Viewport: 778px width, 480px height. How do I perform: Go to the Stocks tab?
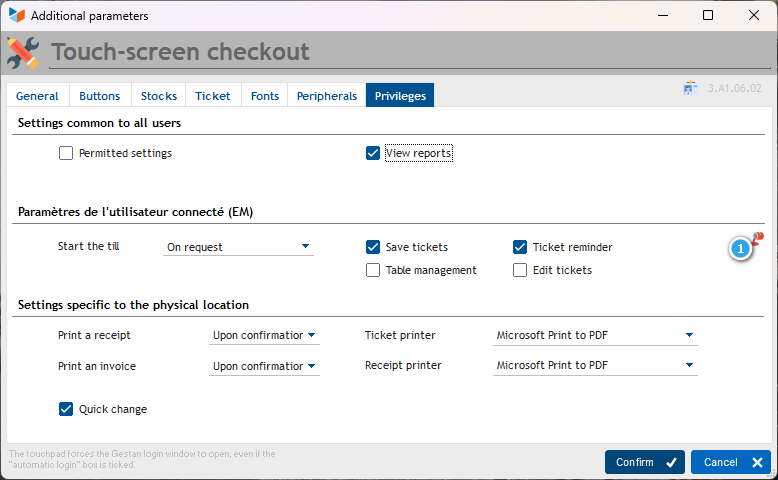[158, 96]
